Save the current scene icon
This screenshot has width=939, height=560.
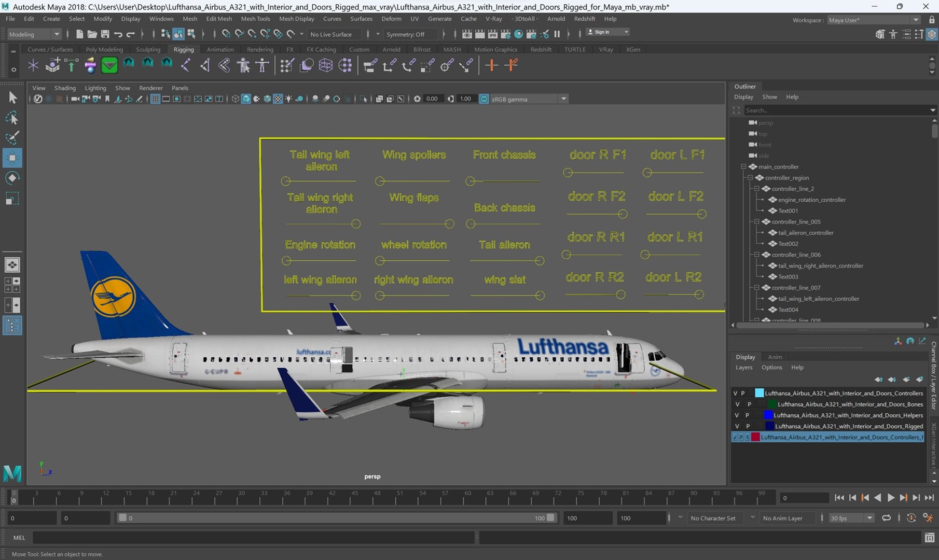(105, 34)
